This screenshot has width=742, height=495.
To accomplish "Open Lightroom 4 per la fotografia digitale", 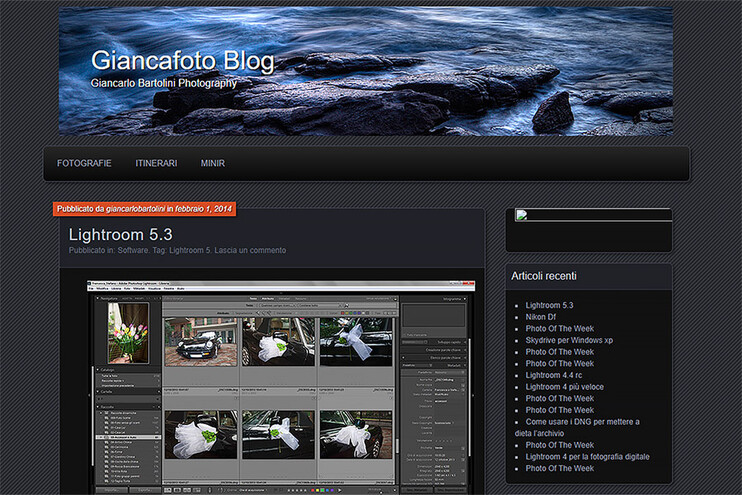I will click(x=587, y=457).
